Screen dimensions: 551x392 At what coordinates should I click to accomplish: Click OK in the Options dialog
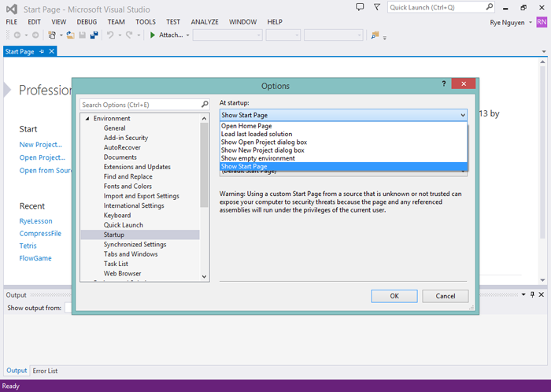tap(394, 296)
